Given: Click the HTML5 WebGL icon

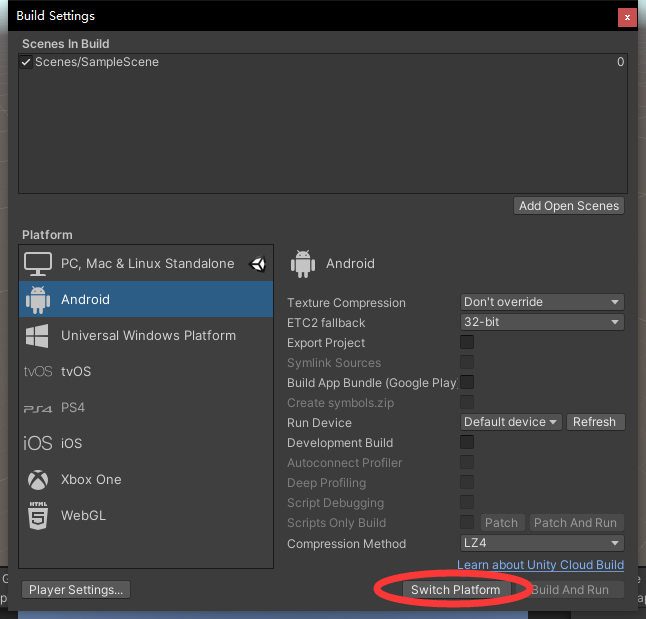Looking at the screenshot, I should click(38, 516).
